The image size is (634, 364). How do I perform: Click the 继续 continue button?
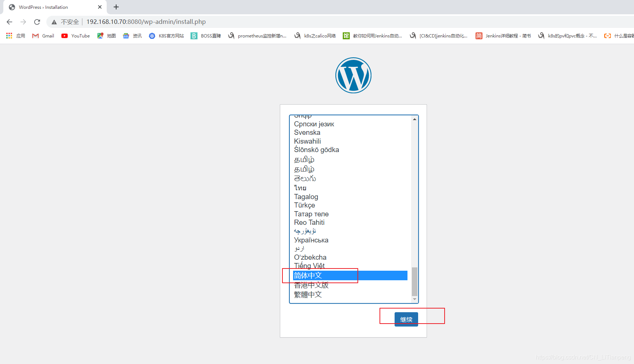tap(406, 319)
